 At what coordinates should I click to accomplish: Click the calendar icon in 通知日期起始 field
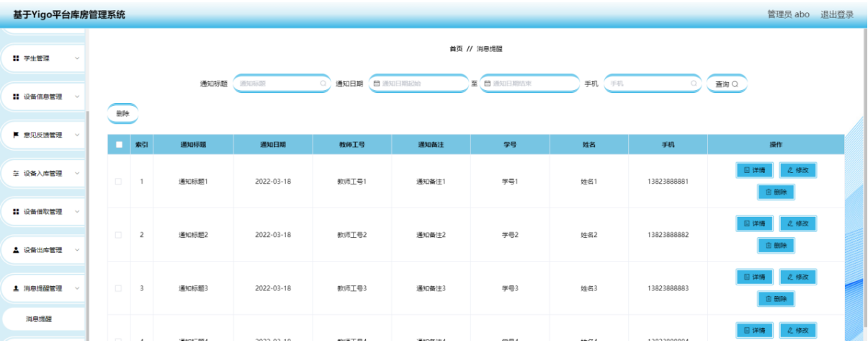376,84
